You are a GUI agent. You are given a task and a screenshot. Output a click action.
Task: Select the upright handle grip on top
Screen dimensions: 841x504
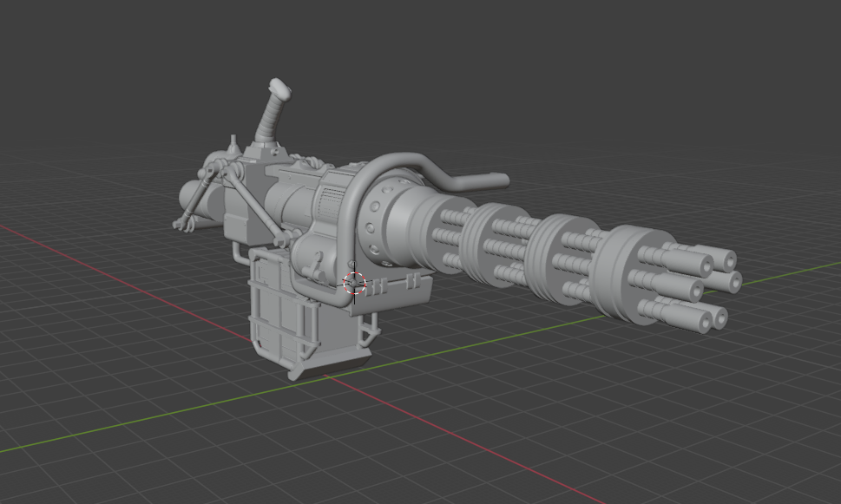coord(273,111)
